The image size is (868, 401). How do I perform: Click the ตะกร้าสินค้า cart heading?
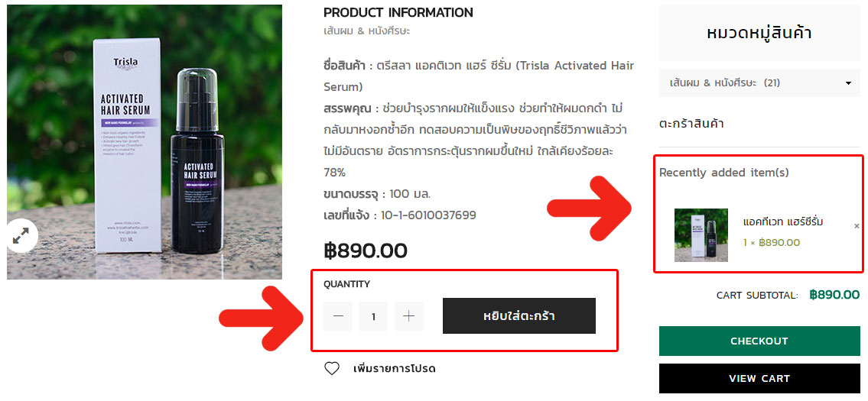point(691,124)
